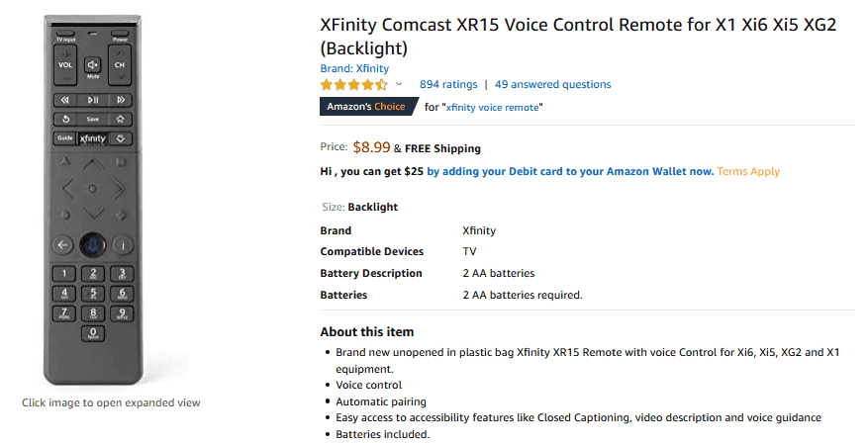Screen dimensions: 868x443
Task: Expand the rating breakdown chevron
Action: point(399,85)
